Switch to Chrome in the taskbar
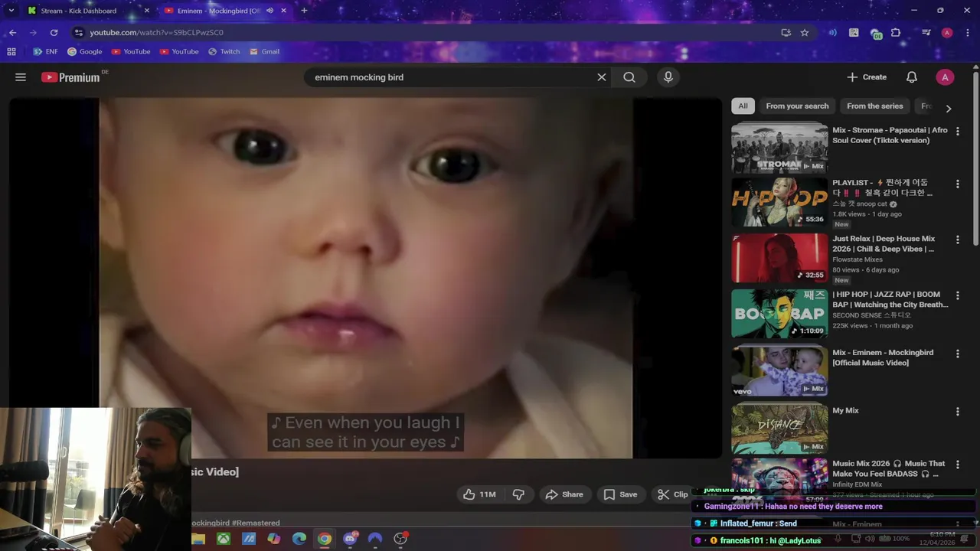This screenshot has width=980, height=551. coord(325,539)
